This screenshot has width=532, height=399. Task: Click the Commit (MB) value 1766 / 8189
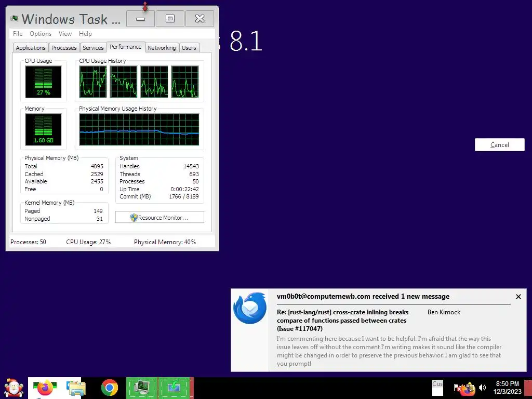click(184, 196)
